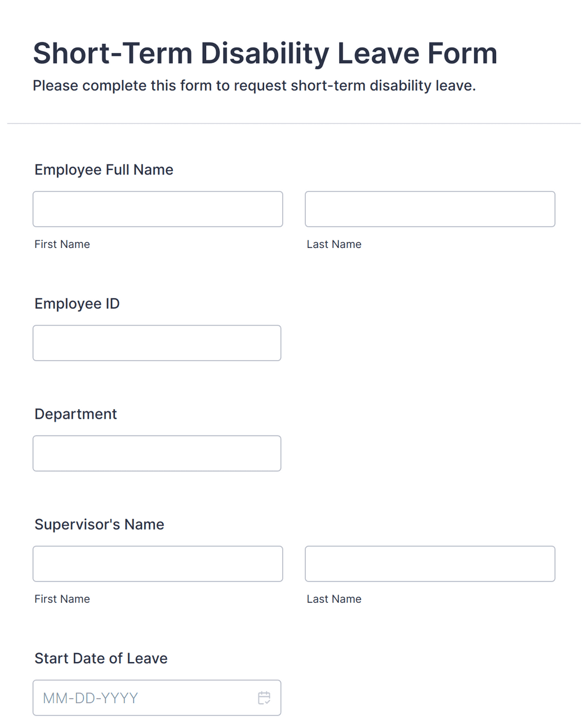Click First Name sublabel under Supervisor's Name
This screenshot has height=724, width=588.
(62, 599)
